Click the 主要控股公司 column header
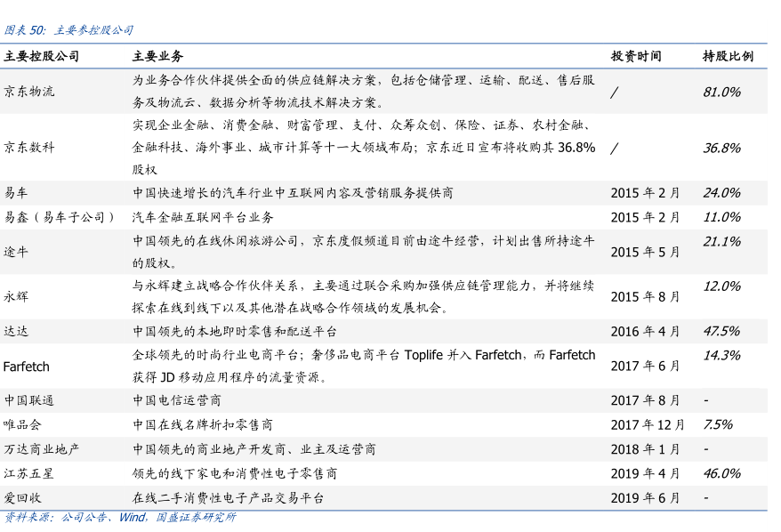781x532 pixels. point(41,56)
